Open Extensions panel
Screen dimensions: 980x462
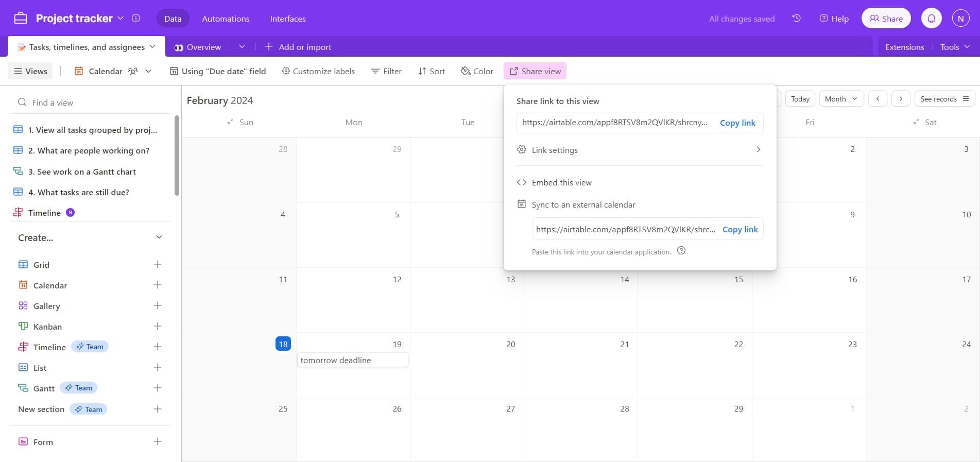pos(905,46)
